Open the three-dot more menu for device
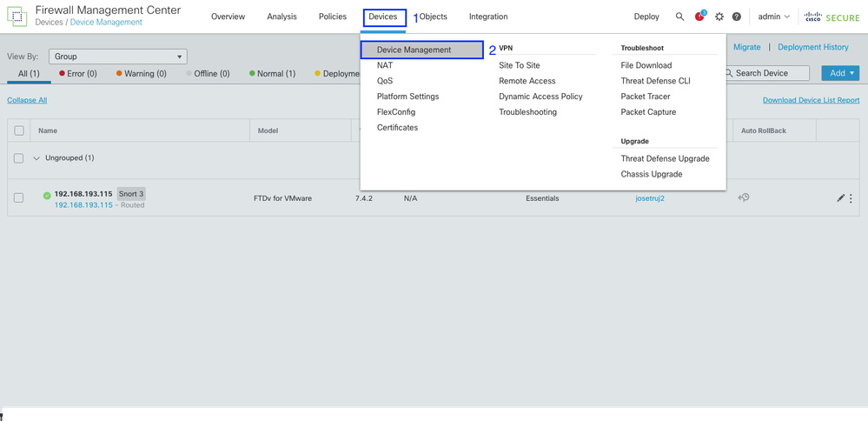This screenshot has height=421, width=868. 851,198
